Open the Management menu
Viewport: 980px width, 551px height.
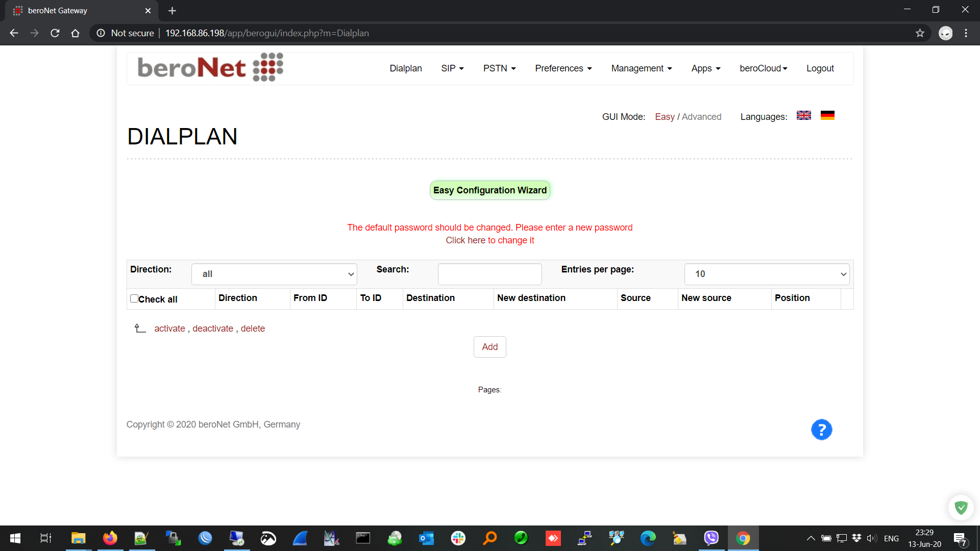641,68
